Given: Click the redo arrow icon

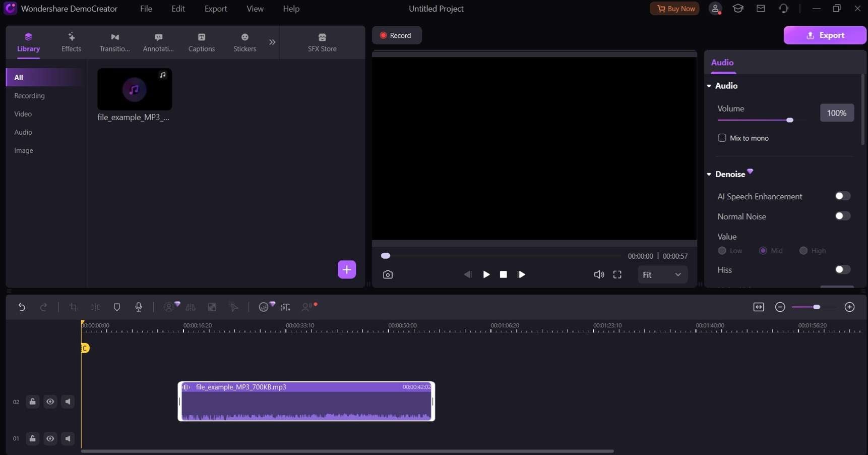Looking at the screenshot, I should tap(44, 307).
